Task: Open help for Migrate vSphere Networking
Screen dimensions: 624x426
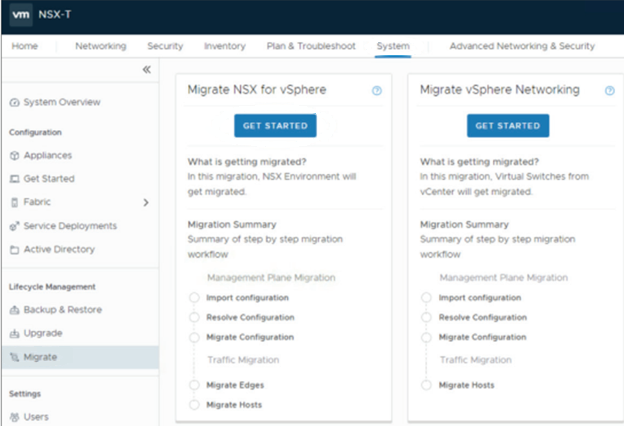Action: pos(609,91)
